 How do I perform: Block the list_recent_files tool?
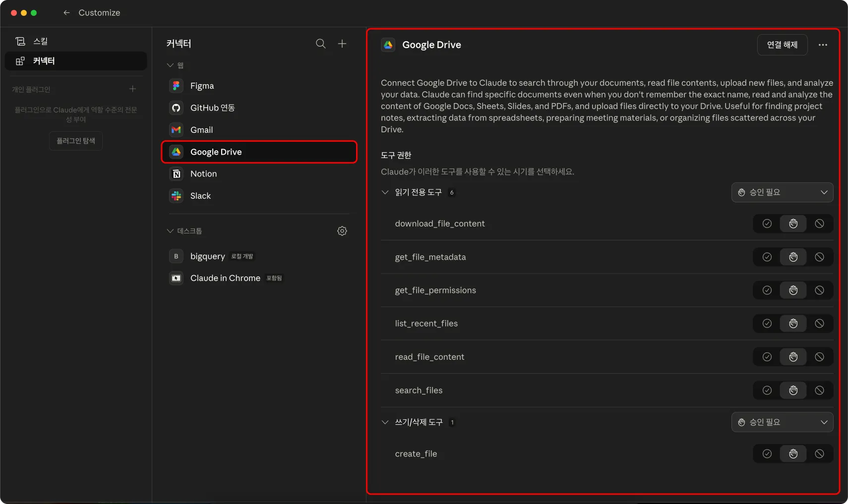tap(819, 323)
